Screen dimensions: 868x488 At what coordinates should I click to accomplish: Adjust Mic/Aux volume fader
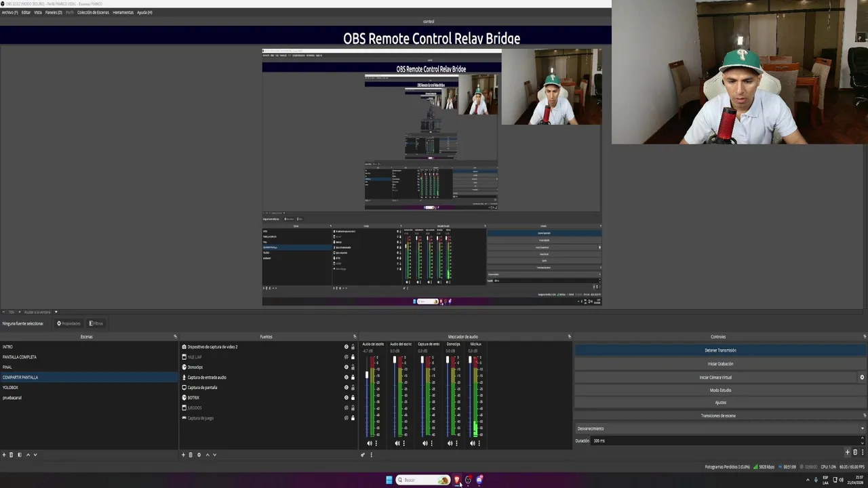[x=470, y=359]
